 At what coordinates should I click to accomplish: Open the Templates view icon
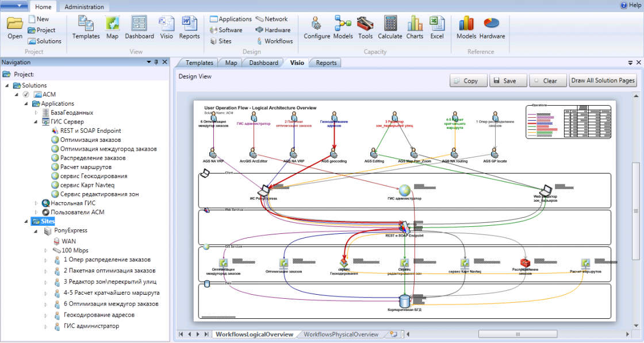(x=86, y=28)
